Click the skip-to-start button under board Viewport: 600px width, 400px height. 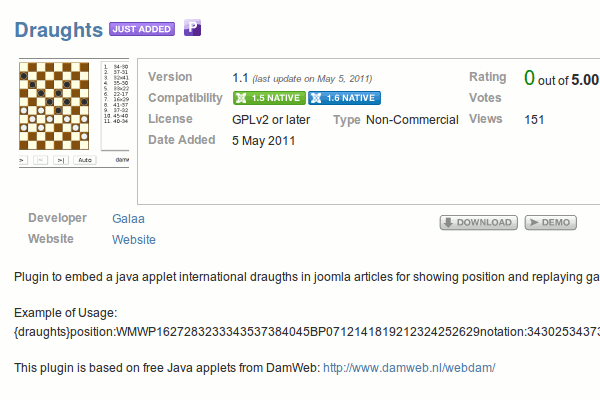pyautogui.click(x=41, y=160)
